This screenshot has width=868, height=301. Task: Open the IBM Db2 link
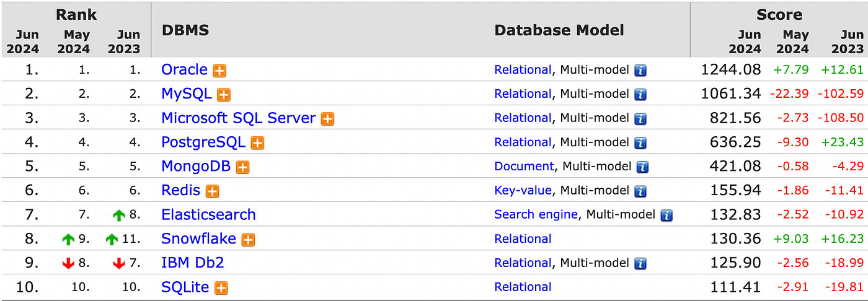192,263
